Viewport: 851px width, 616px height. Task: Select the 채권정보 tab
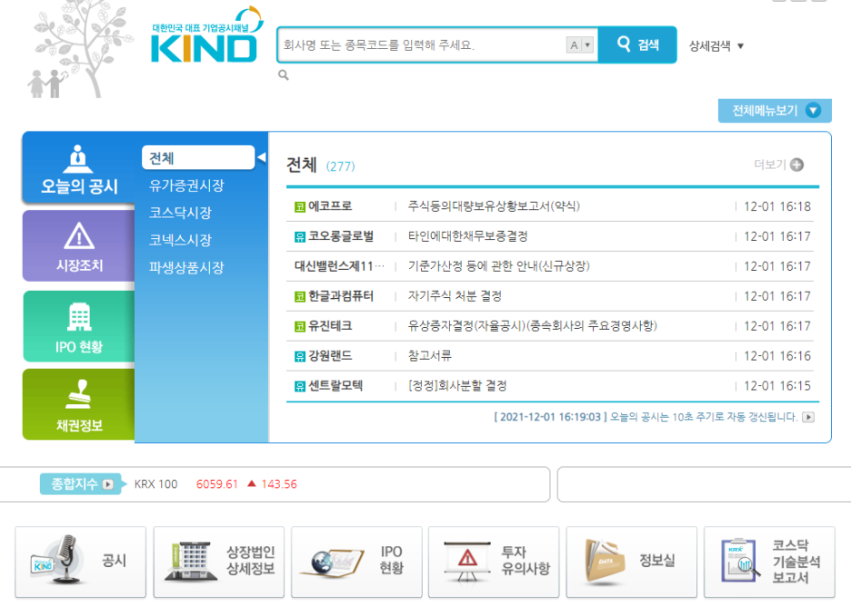(79, 404)
